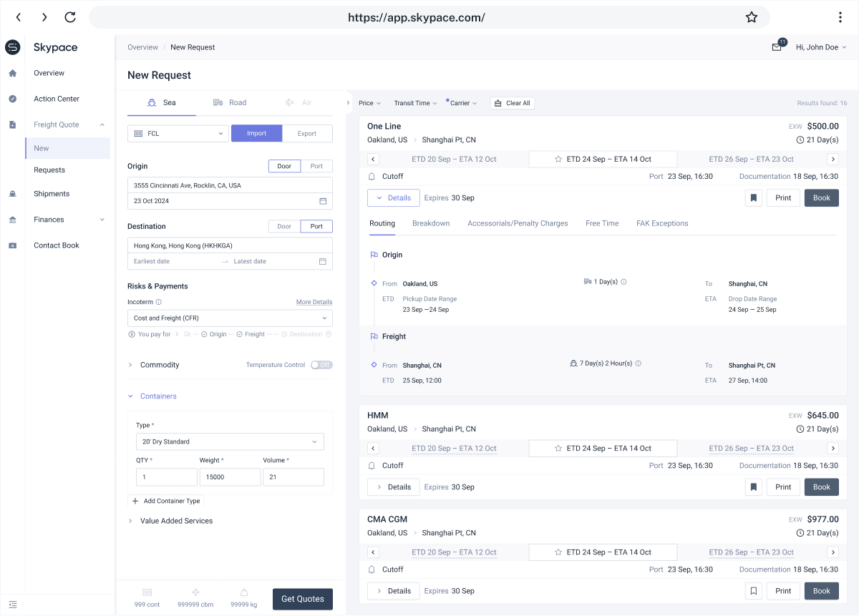
Task: Switch to the Sea transport tab
Action: [162, 103]
